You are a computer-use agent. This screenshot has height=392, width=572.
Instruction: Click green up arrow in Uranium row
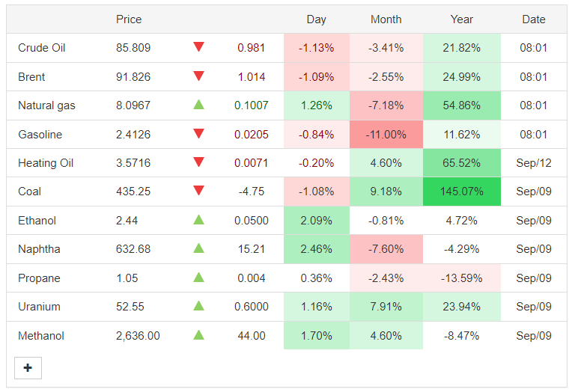(x=199, y=306)
